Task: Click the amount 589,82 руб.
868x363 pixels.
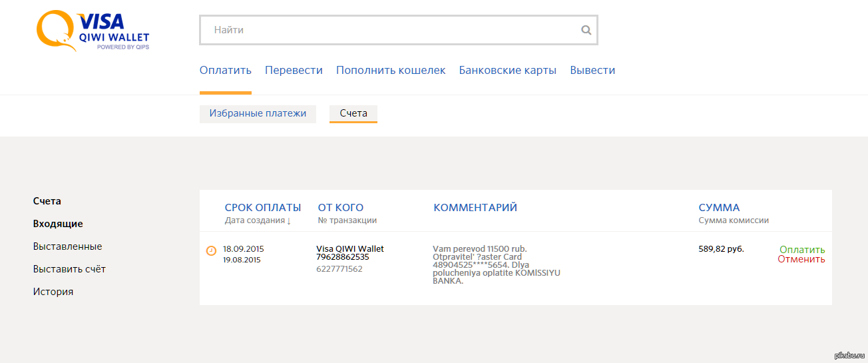Action: click(722, 248)
